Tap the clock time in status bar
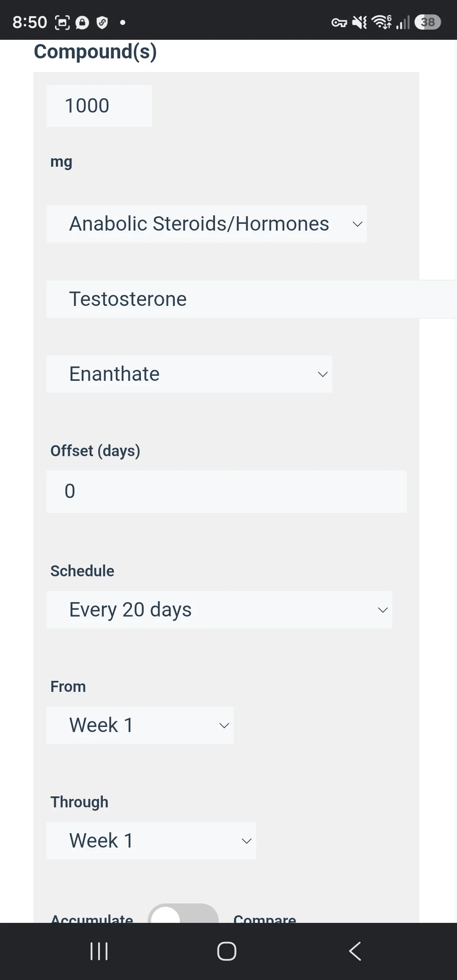This screenshot has width=457, height=980. 30,22
